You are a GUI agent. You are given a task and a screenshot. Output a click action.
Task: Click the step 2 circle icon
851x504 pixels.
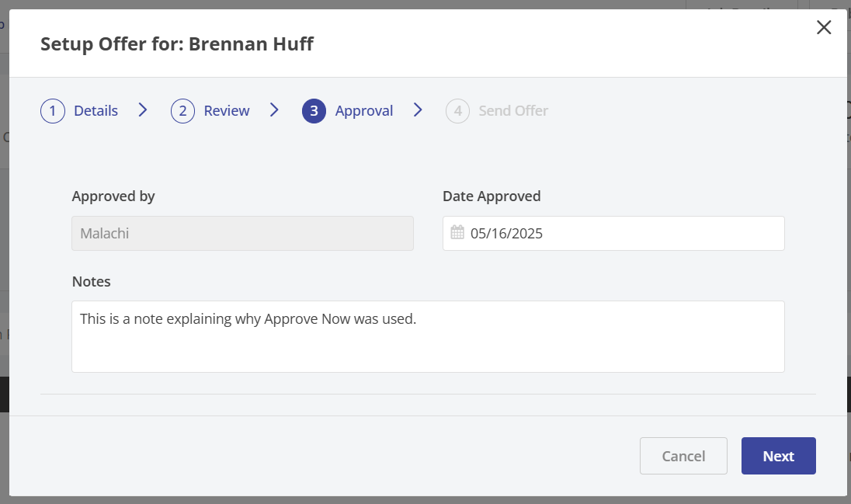tap(182, 111)
